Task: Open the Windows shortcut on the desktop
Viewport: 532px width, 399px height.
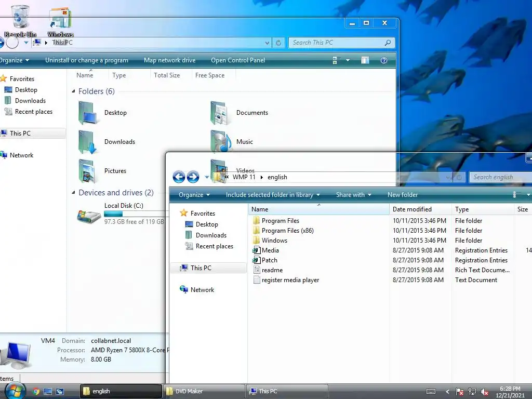Action: 60,21
